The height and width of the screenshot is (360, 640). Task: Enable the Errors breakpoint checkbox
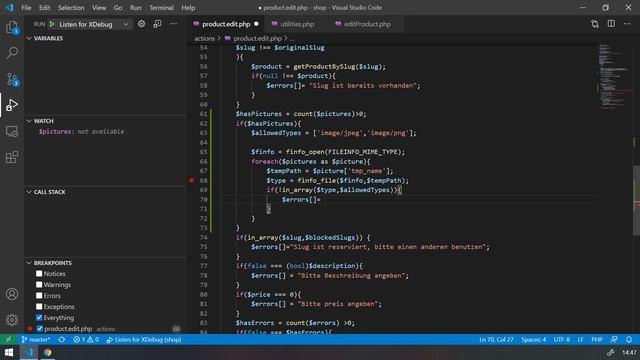click(x=39, y=296)
